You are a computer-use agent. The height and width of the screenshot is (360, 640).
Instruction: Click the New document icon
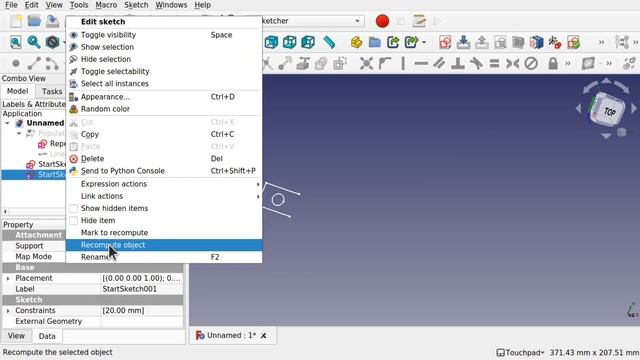(16, 21)
